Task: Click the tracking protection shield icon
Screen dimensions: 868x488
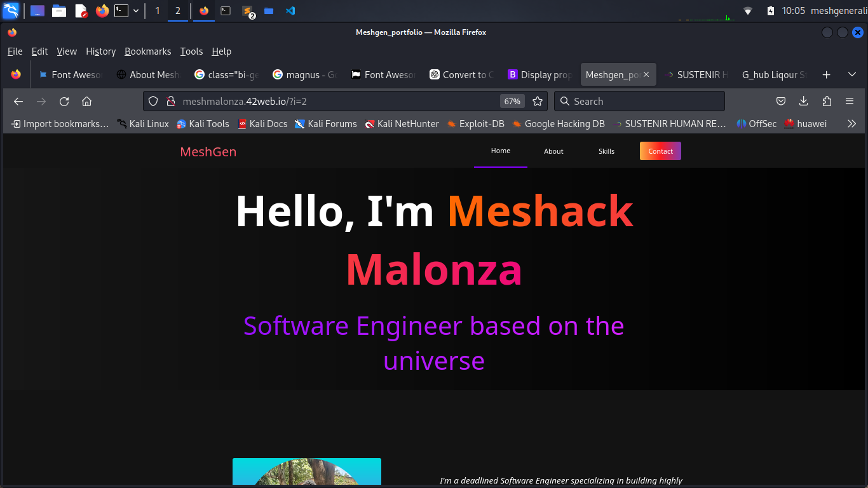Action: [153, 101]
